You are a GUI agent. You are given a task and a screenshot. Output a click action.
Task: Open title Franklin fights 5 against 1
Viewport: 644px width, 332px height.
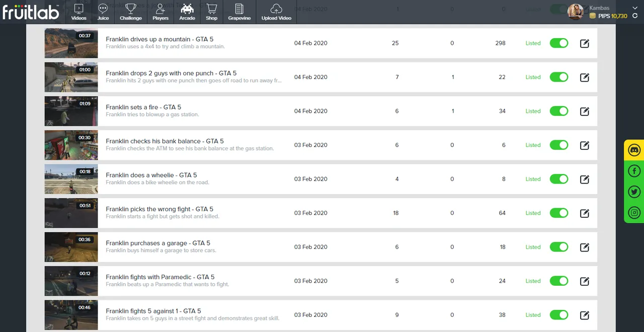point(153,311)
